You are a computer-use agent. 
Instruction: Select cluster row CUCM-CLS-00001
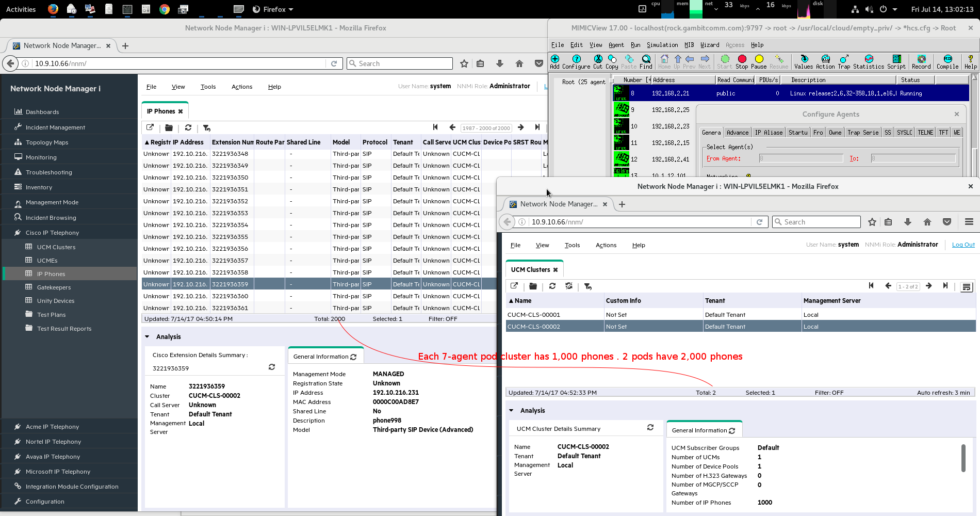[x=741, y=315]
